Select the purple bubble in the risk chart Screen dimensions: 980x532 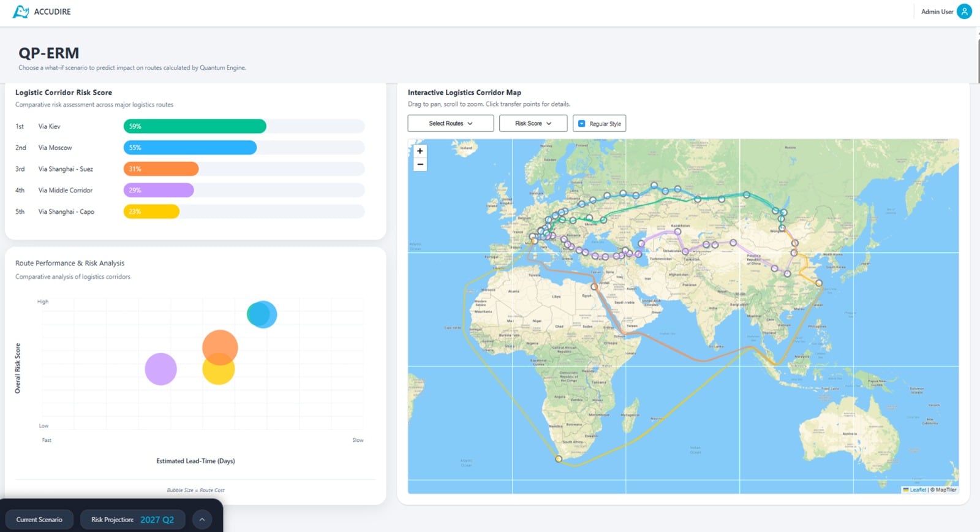[x=160, y=369]
